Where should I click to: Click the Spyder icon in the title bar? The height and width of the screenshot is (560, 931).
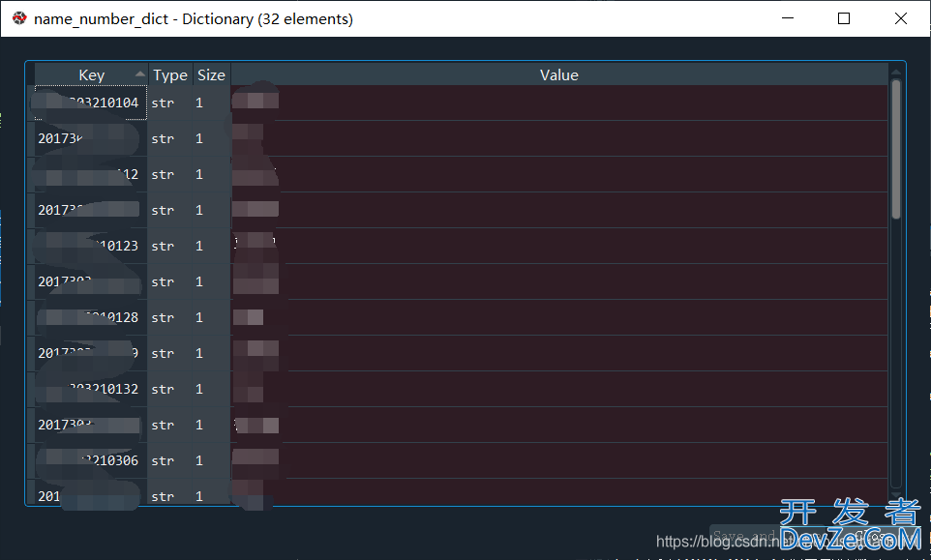(19, 18)
